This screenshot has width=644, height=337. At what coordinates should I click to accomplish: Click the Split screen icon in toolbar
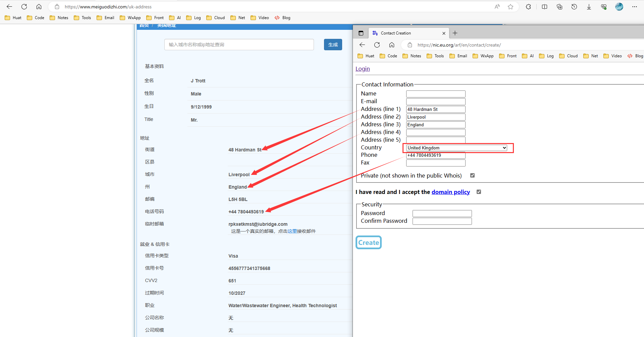tap(544, 7)
